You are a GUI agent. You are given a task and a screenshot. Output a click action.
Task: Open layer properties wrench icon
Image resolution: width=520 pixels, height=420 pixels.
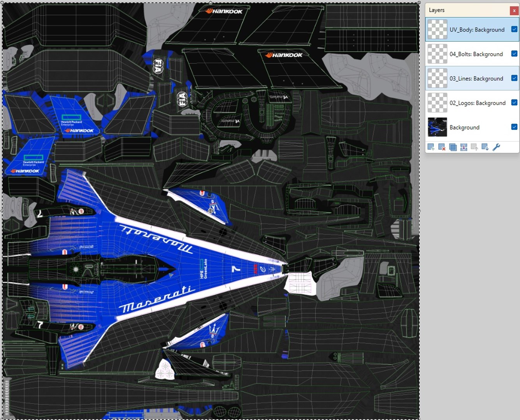(x=496, y=147)
